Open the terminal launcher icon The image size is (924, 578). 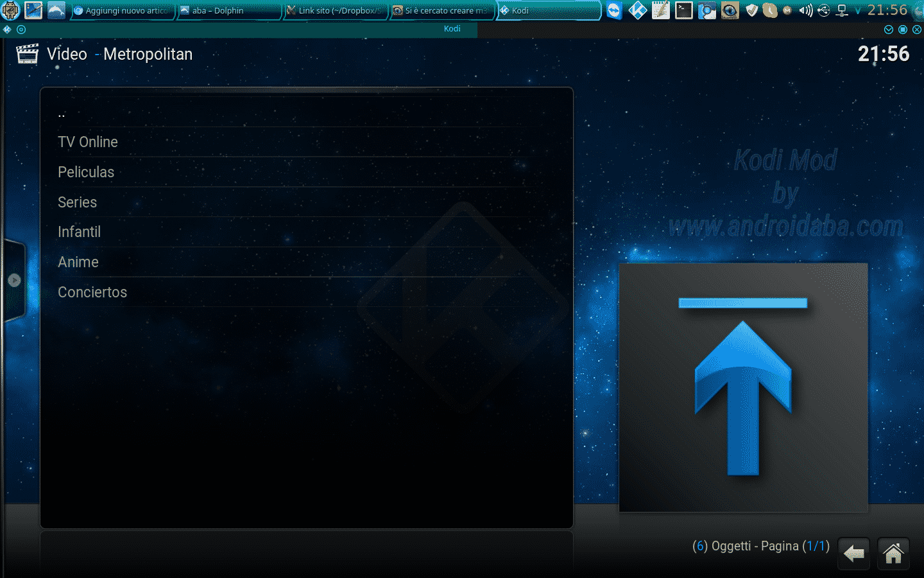(683, 10)
